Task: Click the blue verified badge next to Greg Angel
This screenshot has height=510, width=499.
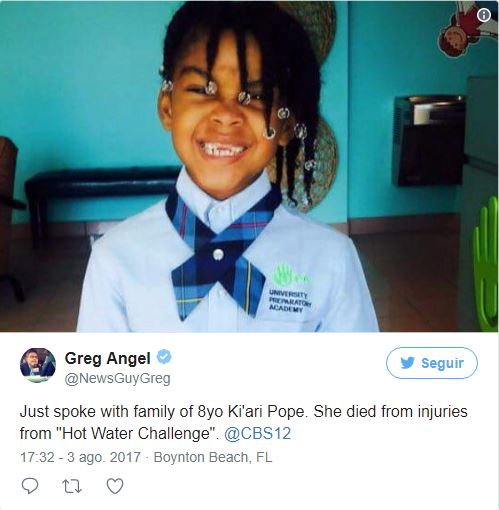Action: click(x=164, y=357)
